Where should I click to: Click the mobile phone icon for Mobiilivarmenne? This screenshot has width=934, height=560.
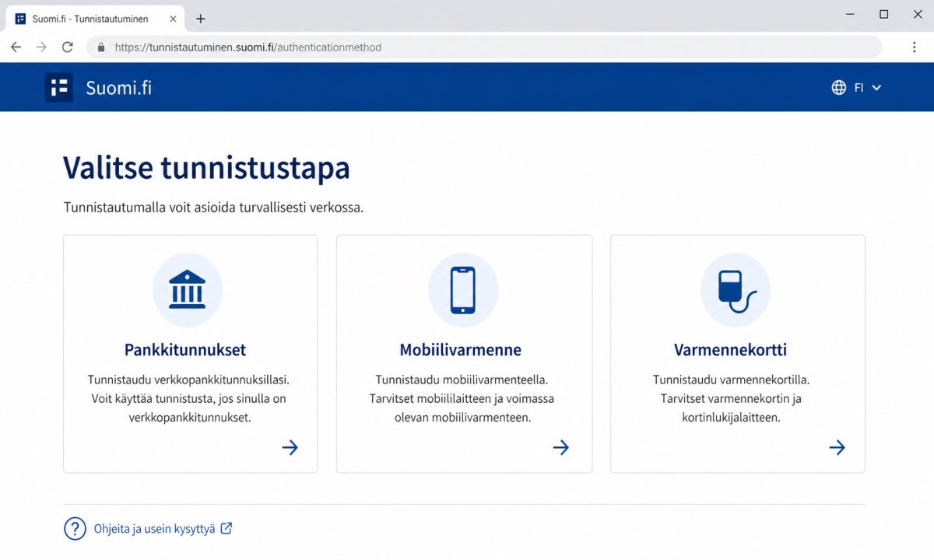click(x=463, y=291)
